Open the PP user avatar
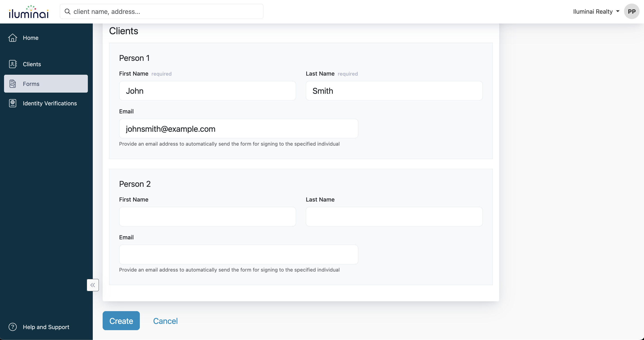644x340 pixels. pyautogui.click(x=631, y=11)
